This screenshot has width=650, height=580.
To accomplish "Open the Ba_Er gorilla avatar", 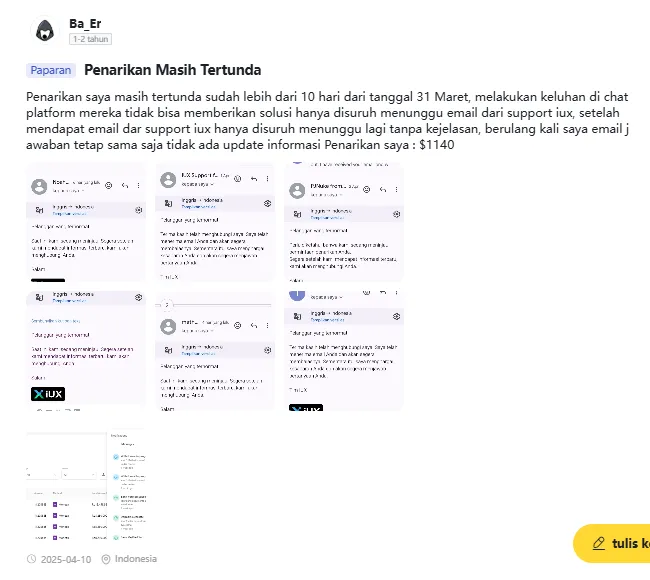I will 45,30.
